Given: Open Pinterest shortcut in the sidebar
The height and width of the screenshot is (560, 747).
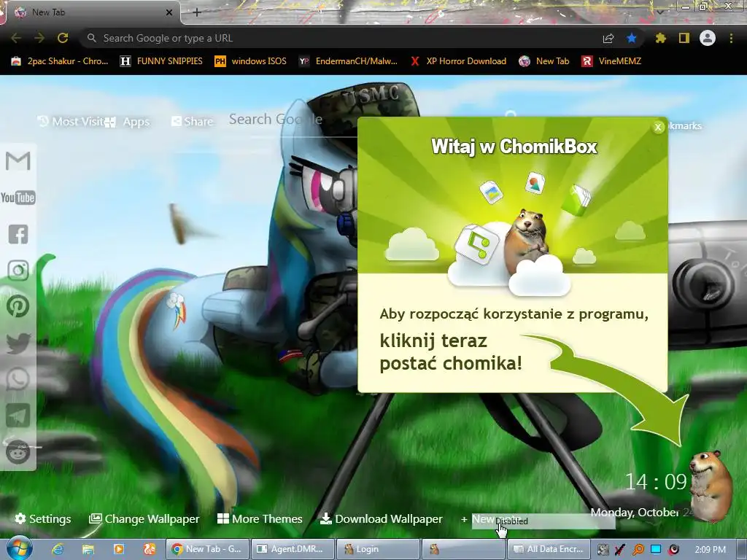Looking at the screenshot, I should coord(18,306).
